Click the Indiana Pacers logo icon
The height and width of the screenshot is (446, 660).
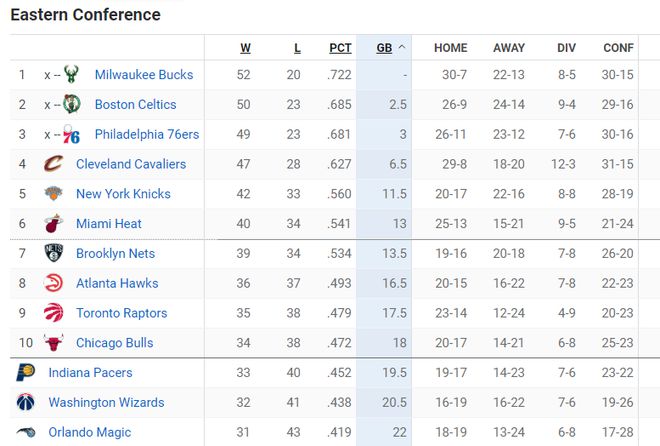26,372
